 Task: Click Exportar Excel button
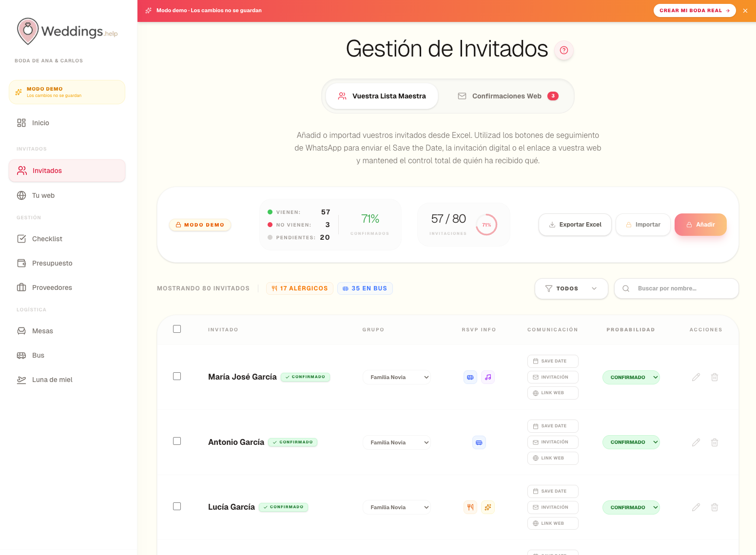click(575, 225)
